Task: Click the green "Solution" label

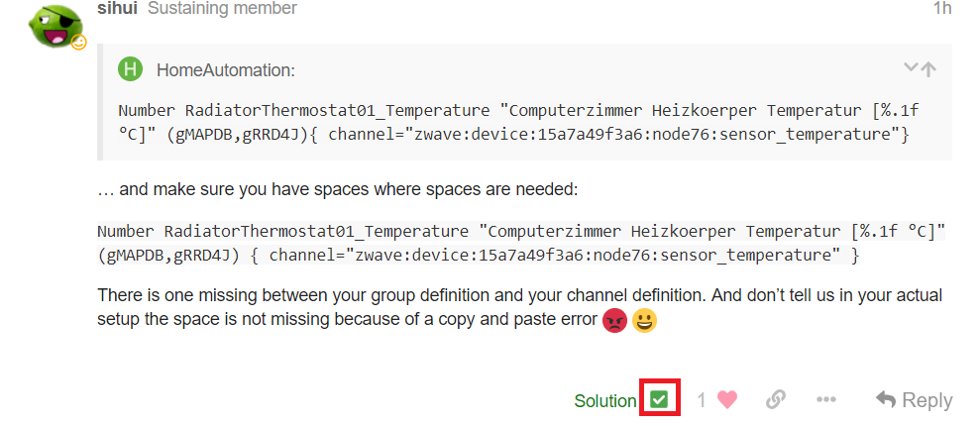Action: [604, 400]
